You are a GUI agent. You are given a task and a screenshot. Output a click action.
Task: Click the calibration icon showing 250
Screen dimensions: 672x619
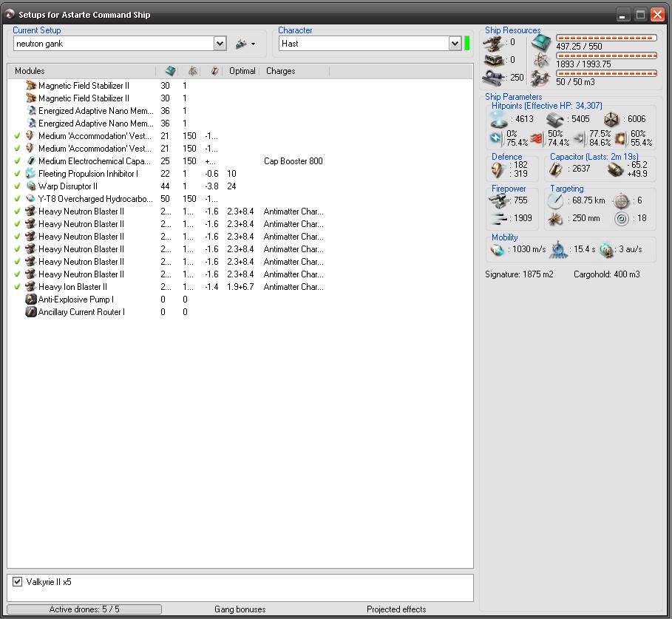tap(493, 78)
